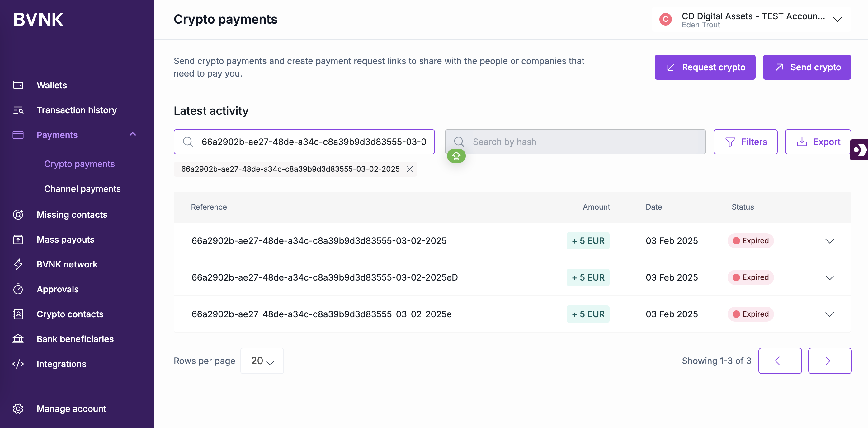Focus the Search by hash field

pyautogui.click(x=575, y=142)
